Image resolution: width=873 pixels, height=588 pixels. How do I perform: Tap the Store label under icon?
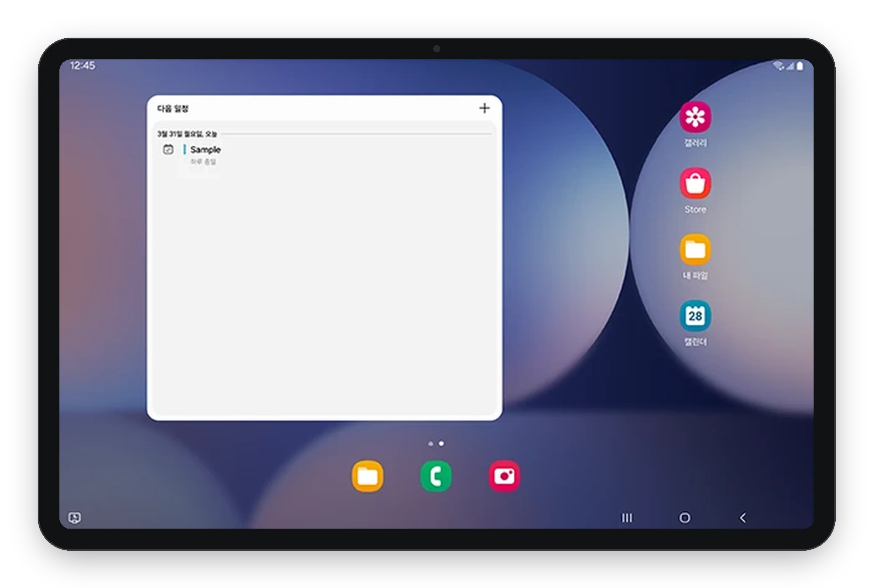[x=695, y=209]
